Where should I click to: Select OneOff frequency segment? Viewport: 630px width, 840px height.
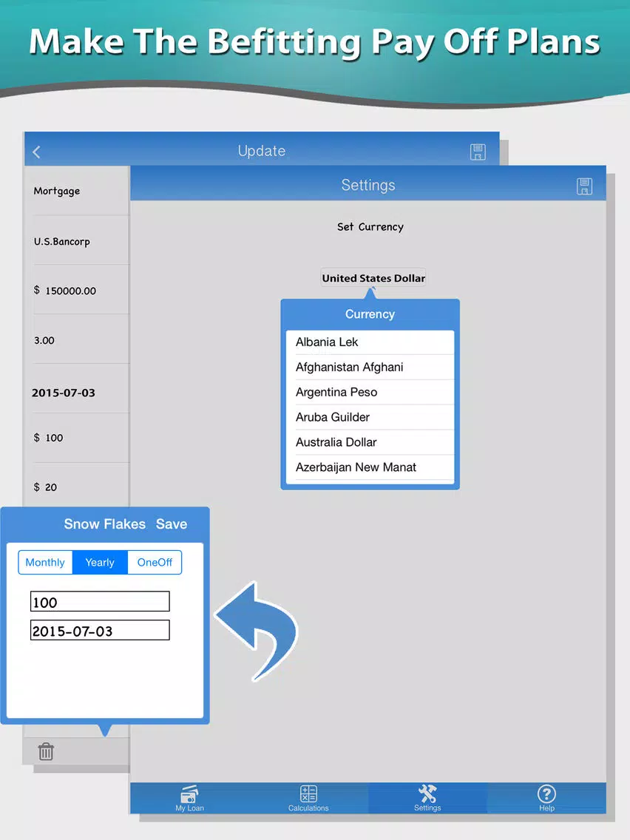(x=155, y=563)
